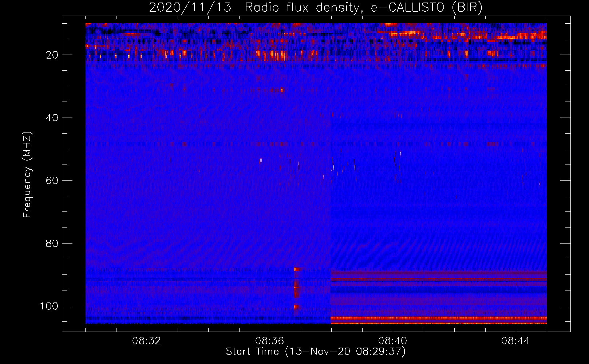Screen dimensions: 589x364
Task: Click the plot title '2020/11/13 Radio flux density'
Action: (x=316, y=8)
